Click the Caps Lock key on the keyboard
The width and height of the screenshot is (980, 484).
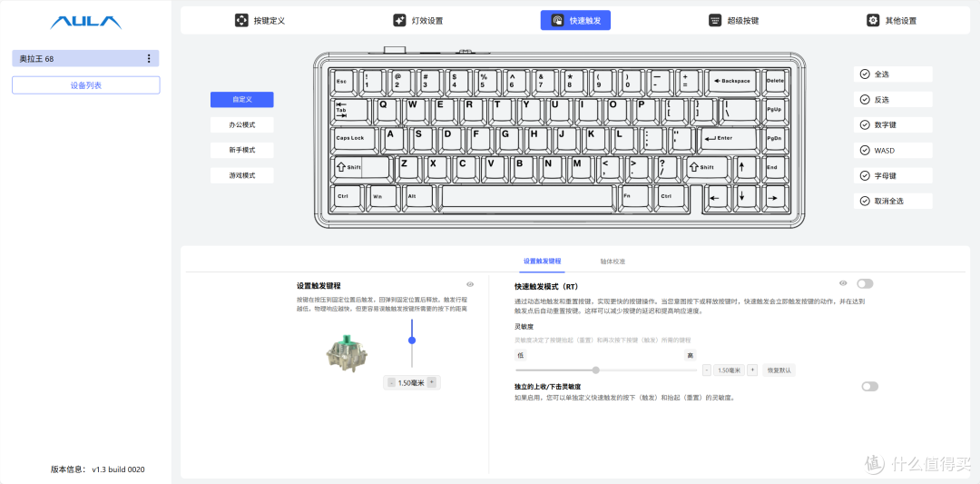tap(355, 139)
